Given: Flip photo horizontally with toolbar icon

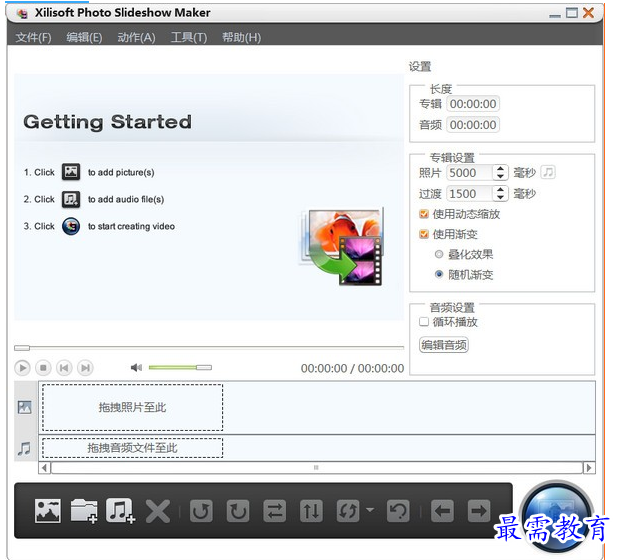Looking at the screenshot, I should pos(274,511).
